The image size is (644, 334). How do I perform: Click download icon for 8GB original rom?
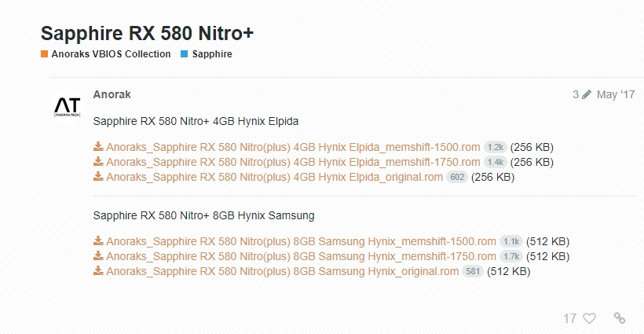(x=98, y=271)
